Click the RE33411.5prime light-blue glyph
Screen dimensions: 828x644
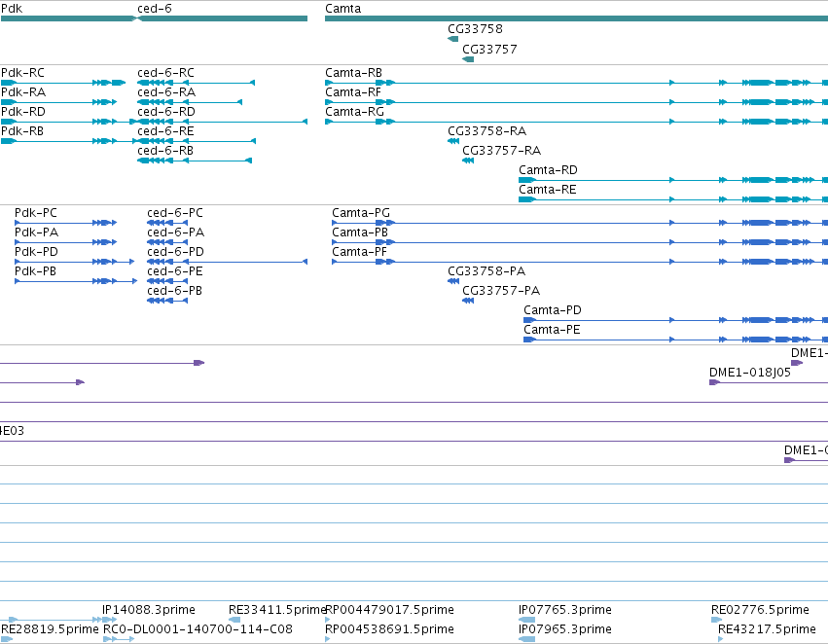234,620
